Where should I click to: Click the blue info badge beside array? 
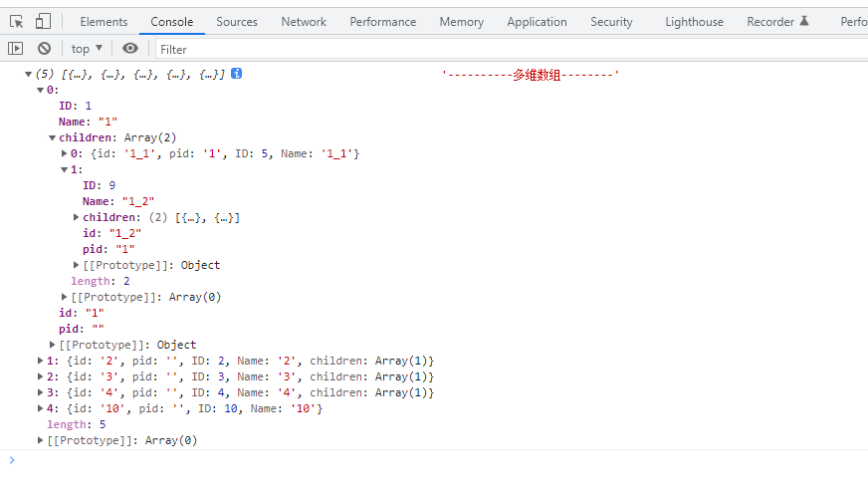pos(237,74)
